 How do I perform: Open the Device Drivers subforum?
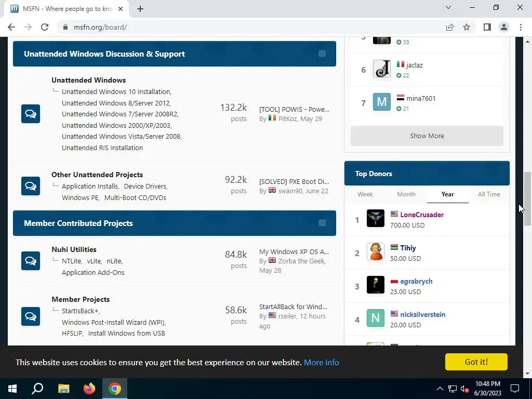(145, 187)
